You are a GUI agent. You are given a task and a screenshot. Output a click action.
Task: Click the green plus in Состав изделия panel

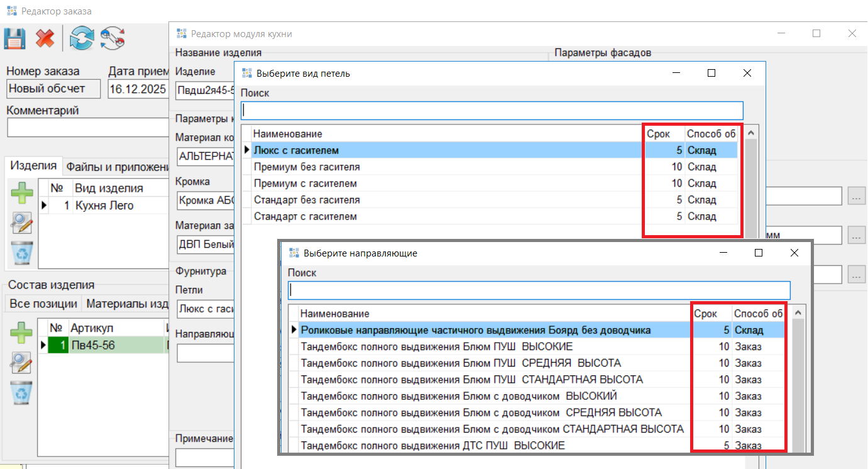coord(22,332)
